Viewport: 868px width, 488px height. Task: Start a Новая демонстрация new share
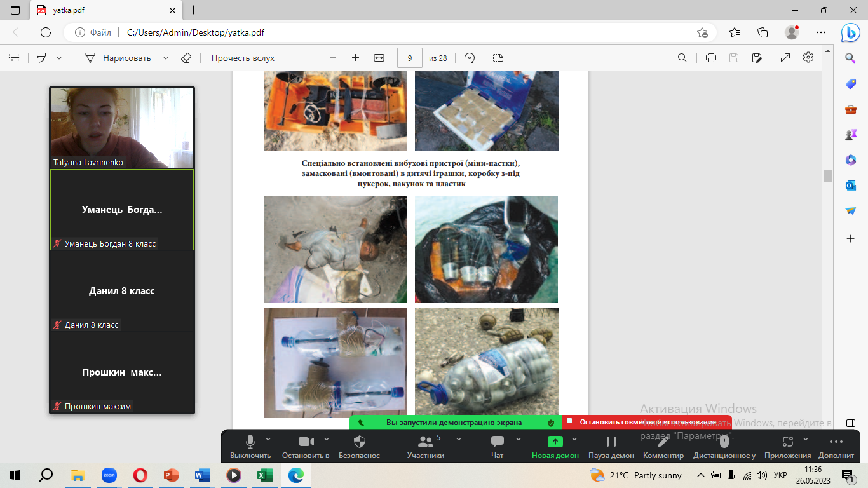click(555, 447)
